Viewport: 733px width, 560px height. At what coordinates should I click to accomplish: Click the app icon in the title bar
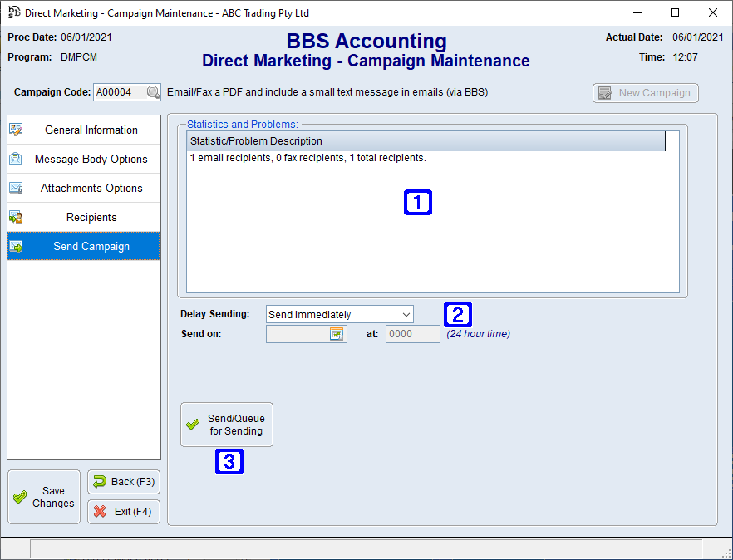click(x=13, y=12)
